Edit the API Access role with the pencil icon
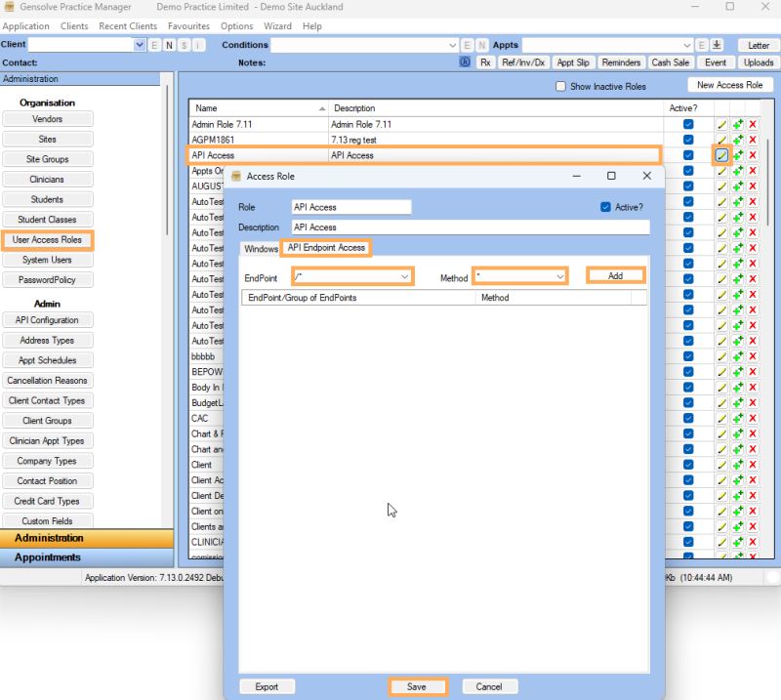The image size is (781, 700). (722, 155)
